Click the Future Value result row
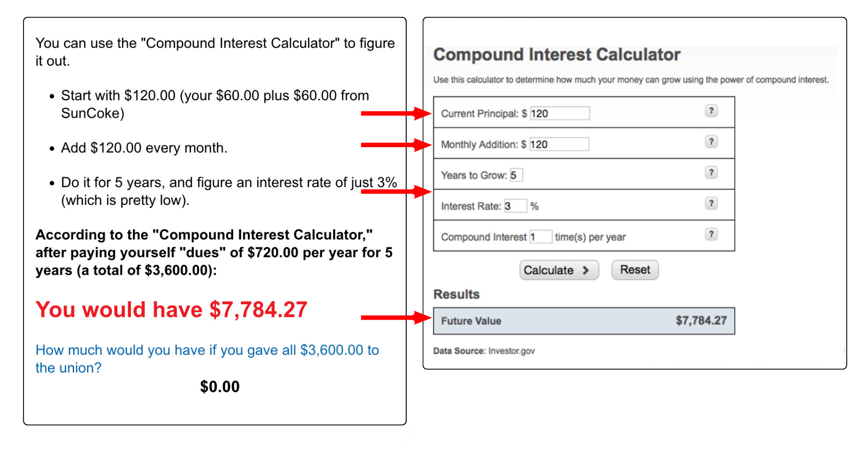 [584, 321]
